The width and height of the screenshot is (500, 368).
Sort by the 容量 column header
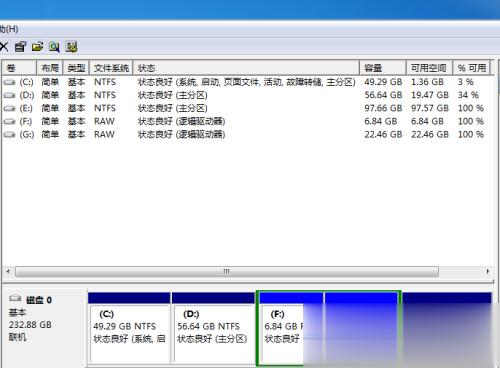383,68
